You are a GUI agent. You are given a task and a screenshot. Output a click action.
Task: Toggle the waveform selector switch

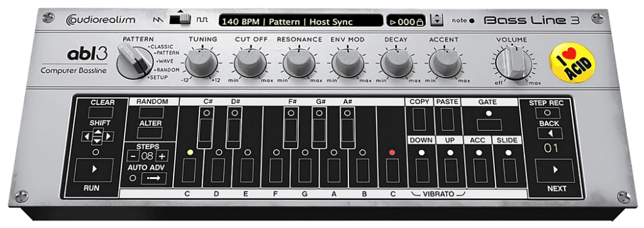[x=180, y=19]
